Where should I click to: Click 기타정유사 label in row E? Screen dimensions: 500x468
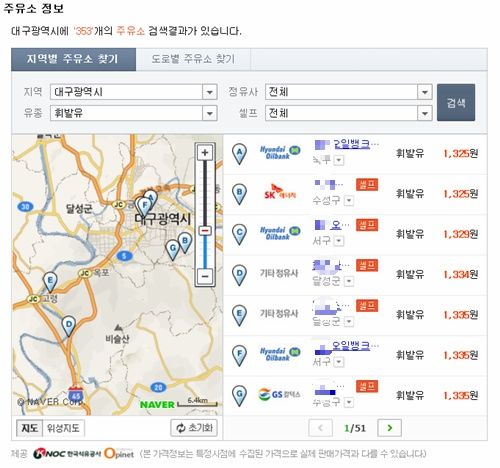click(279, 314)
